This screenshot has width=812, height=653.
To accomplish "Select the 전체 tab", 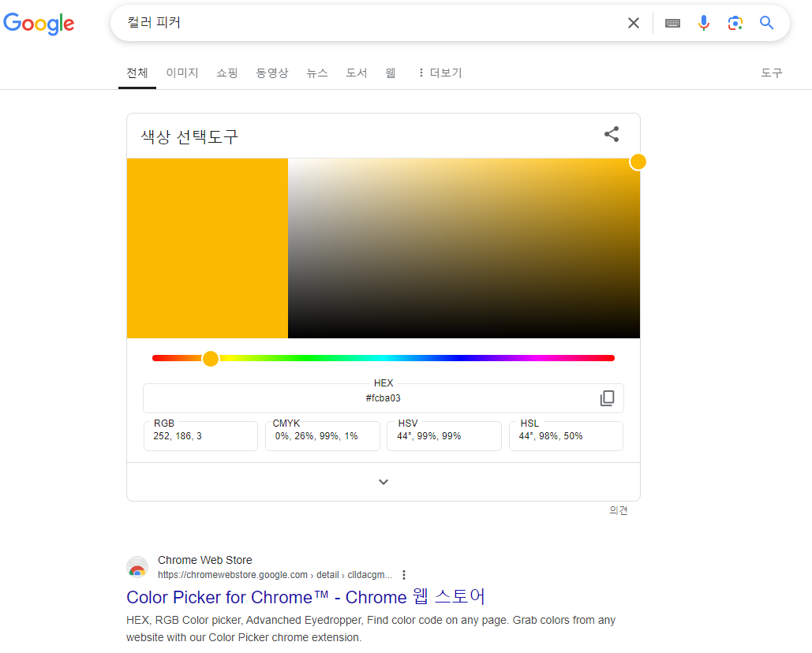I will coord(137,73).
